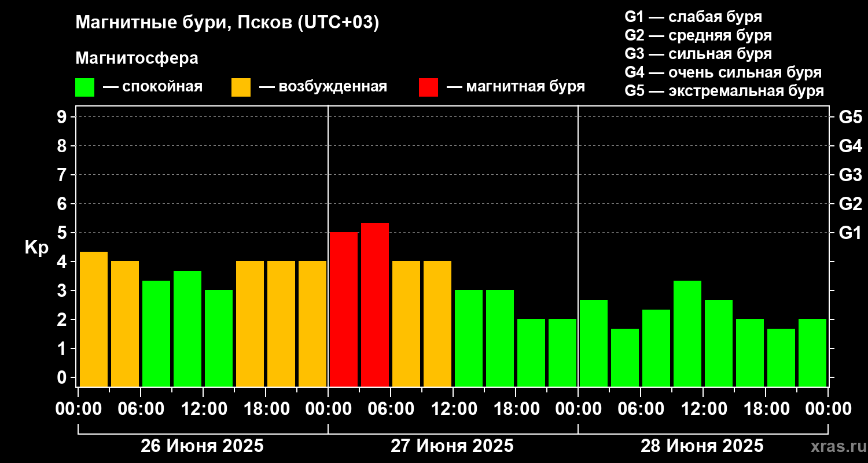Click the line 'G5 — экстремальная буря'
Image resolution: width=868 pixels, height=463 pixels.
coord(724,91)
